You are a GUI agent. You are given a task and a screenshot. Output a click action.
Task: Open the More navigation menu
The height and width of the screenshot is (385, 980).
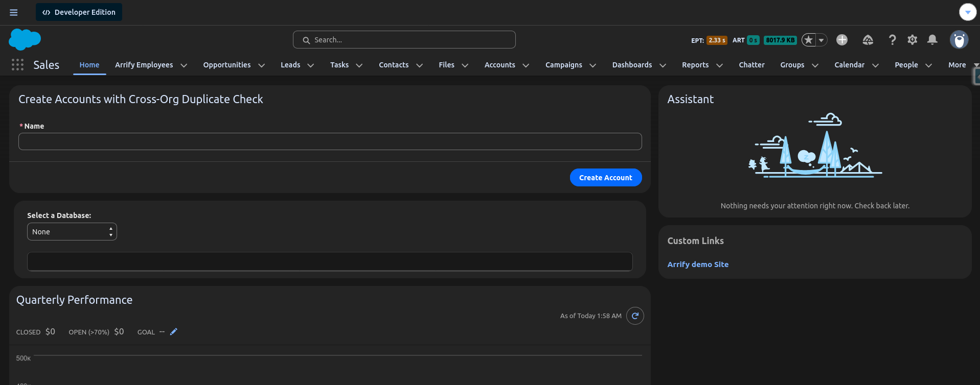(963, 65)
